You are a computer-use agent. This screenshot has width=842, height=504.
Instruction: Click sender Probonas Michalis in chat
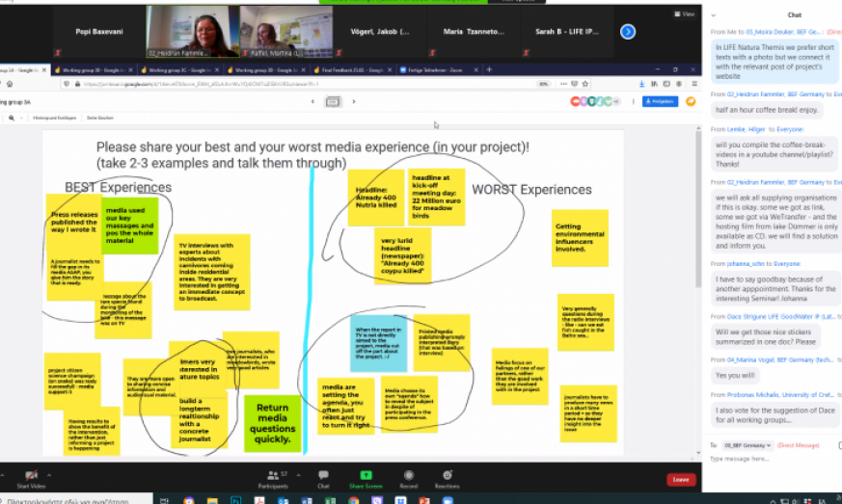(780, 394)
